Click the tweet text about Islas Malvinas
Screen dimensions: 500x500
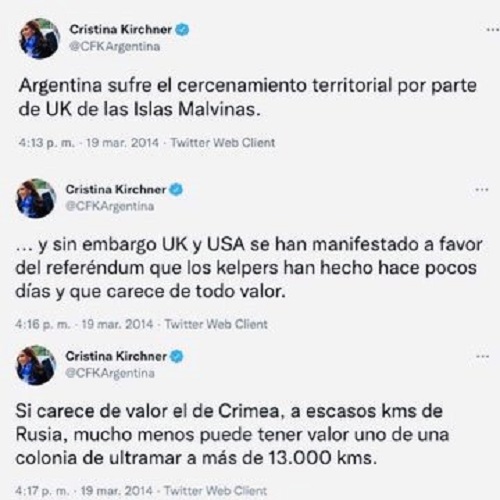coord(248,98)
